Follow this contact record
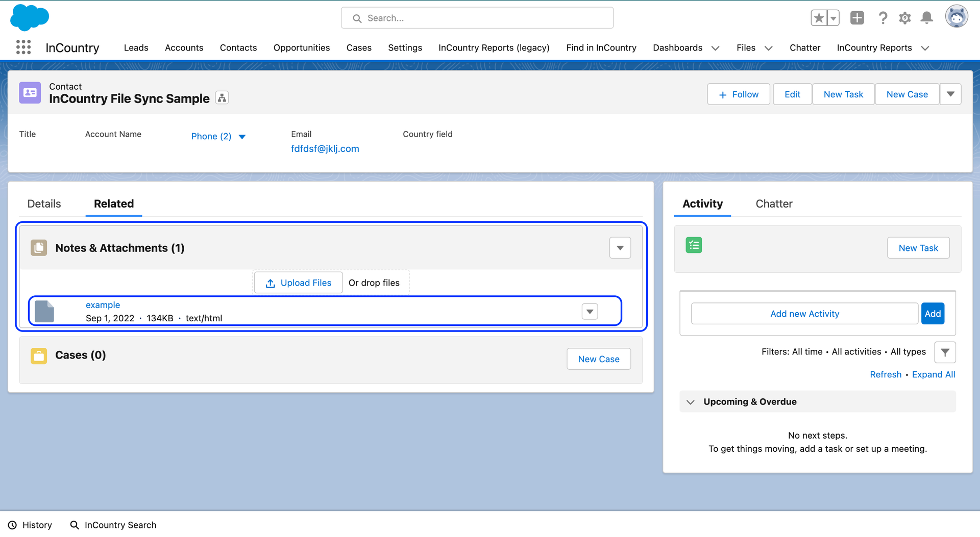 739,94
